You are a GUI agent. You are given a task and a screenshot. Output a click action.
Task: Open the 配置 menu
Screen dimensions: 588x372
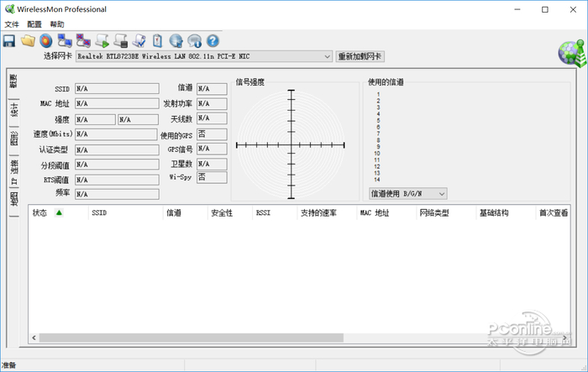[x=34, y=24]
